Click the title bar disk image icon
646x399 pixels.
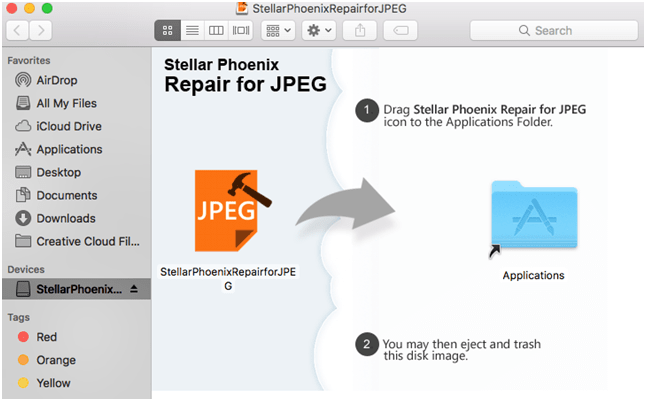242,8
